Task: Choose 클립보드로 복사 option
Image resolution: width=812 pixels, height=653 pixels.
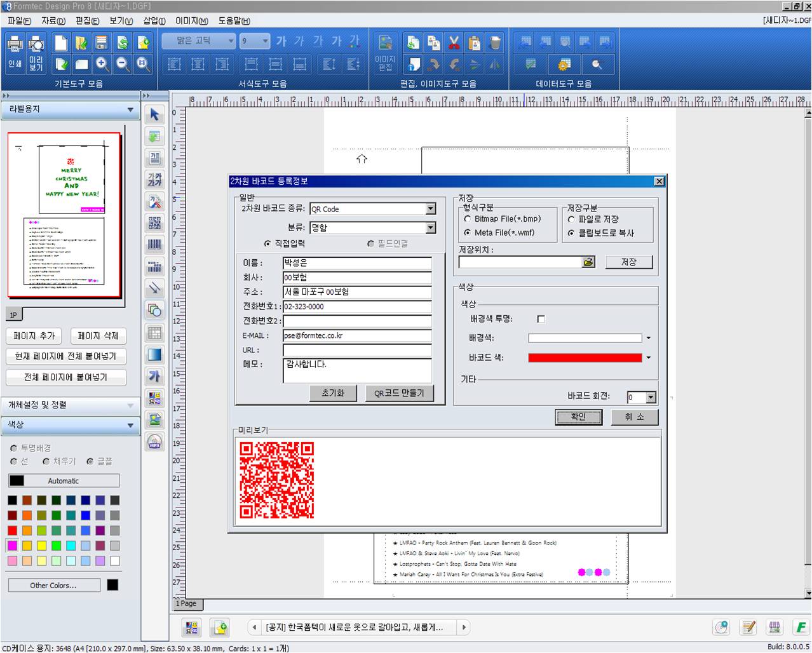Action: point(571,233)
